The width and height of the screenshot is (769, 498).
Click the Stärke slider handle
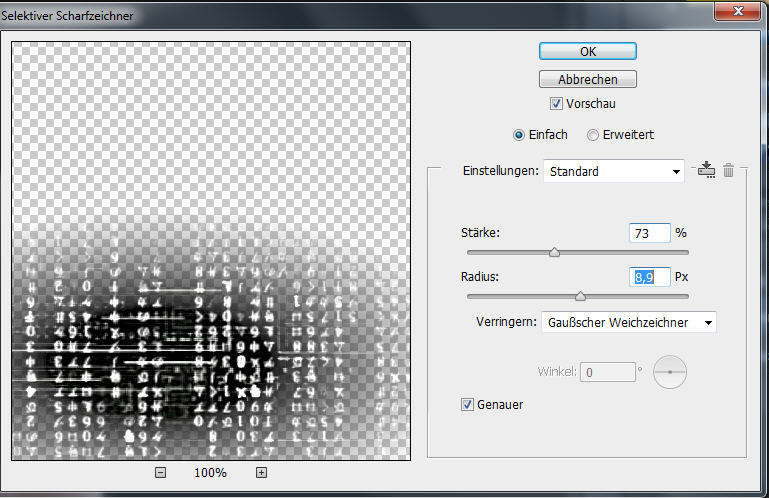pyautogui.click(x=554, y=253)
